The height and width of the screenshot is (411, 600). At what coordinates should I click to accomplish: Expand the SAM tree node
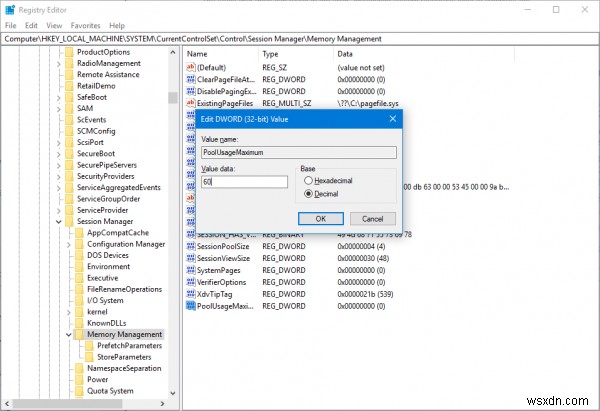(59, 109)
